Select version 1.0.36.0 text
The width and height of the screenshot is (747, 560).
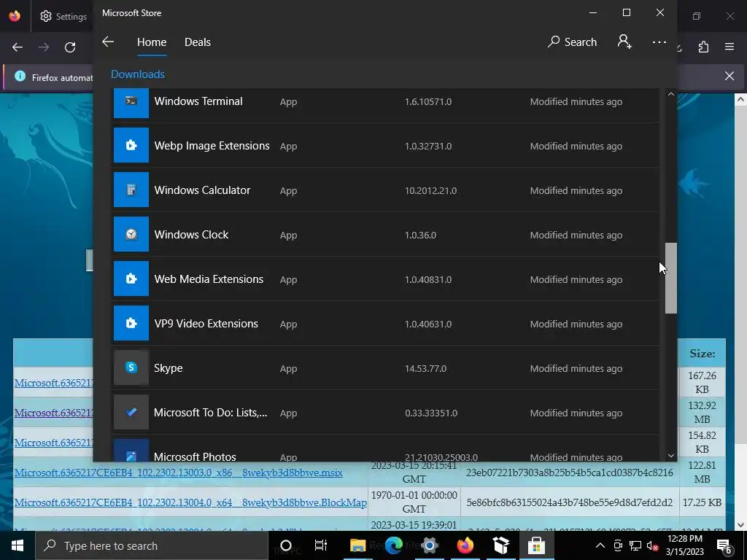[x=420, y=235]
